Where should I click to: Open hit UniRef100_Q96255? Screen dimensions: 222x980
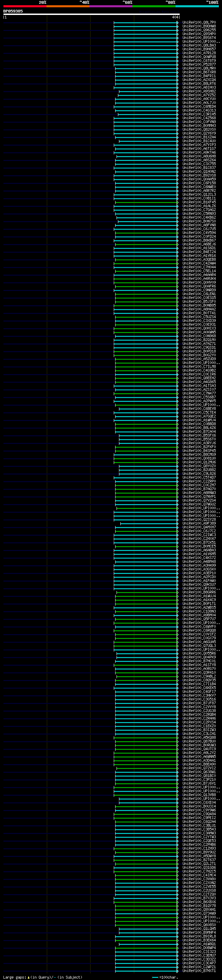(x=199, y=30)
